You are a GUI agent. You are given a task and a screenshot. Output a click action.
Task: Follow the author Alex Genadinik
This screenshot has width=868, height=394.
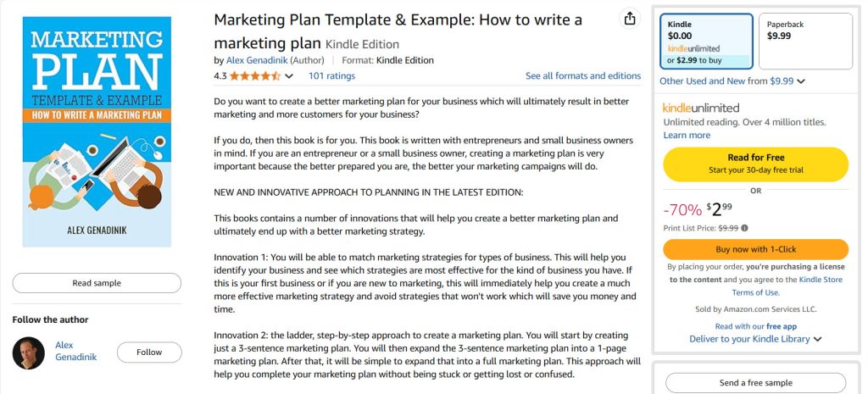point(149,352)
